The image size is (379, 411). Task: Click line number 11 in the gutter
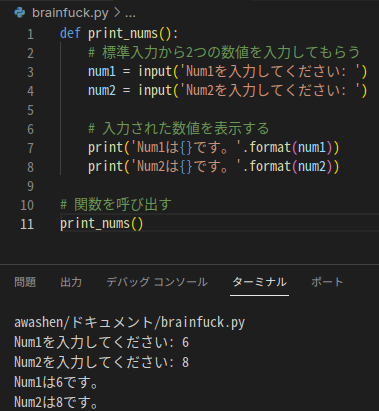[27, 224]
